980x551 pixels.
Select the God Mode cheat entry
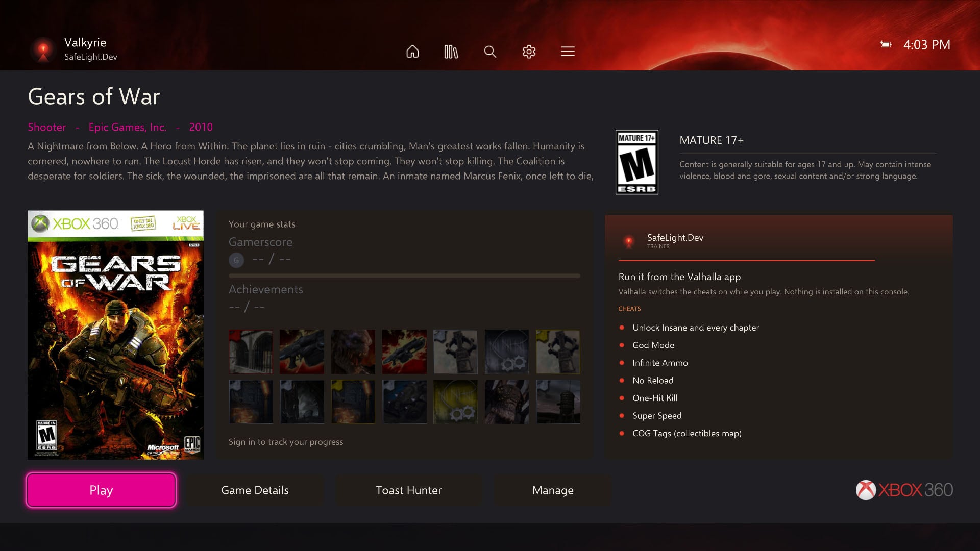(653, 345)
